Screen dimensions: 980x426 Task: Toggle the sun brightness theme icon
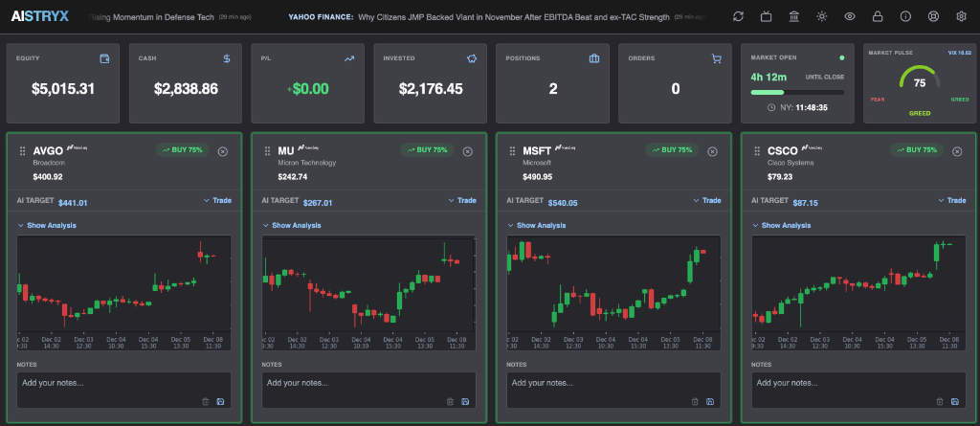tap(822, 17)
